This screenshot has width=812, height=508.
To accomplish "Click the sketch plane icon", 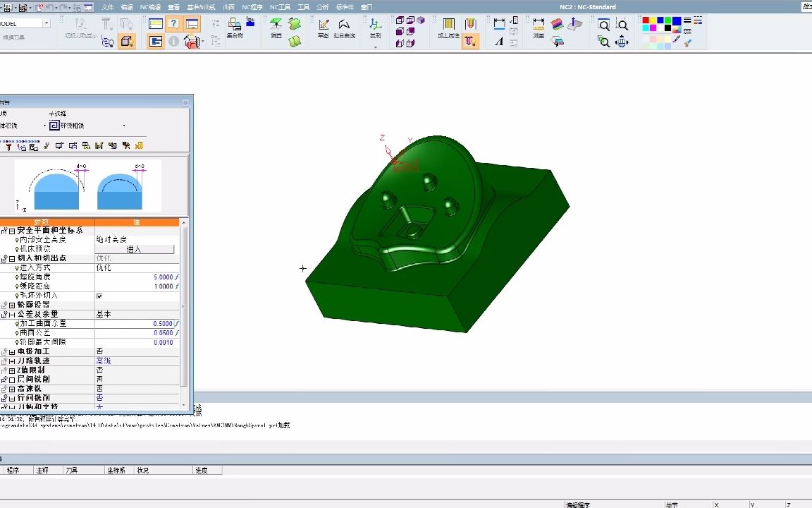I will (324, 24).
